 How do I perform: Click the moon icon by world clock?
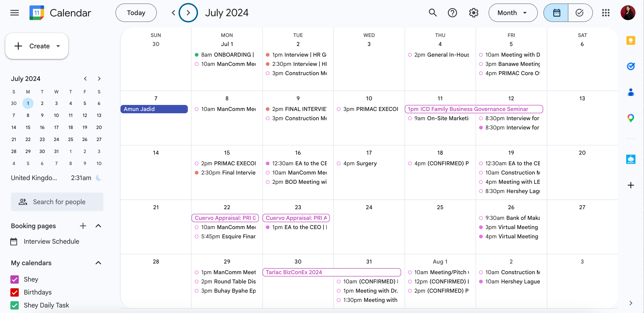(x=99, y=178)
